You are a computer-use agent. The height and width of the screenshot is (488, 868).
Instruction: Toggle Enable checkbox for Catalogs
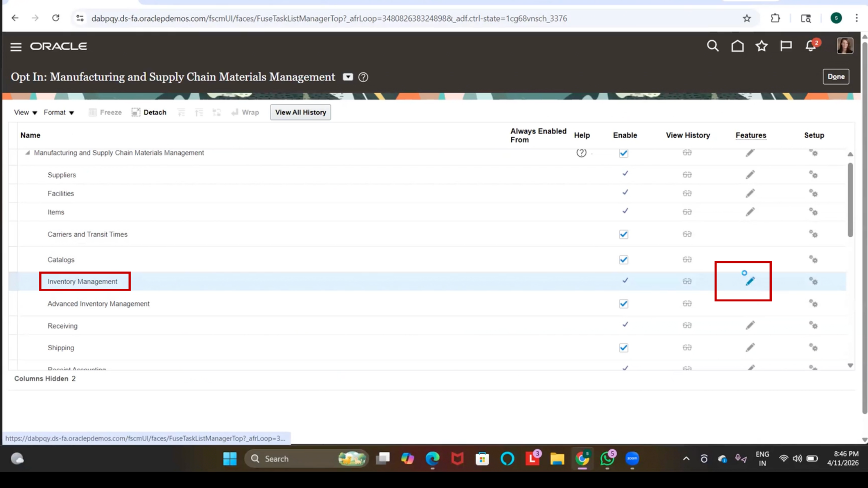click(623, 260)
